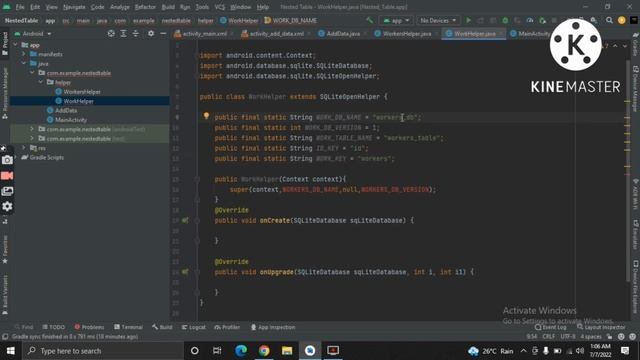Click the screen recorder settings gear
The image size is (640, 360).
(7, 207)
